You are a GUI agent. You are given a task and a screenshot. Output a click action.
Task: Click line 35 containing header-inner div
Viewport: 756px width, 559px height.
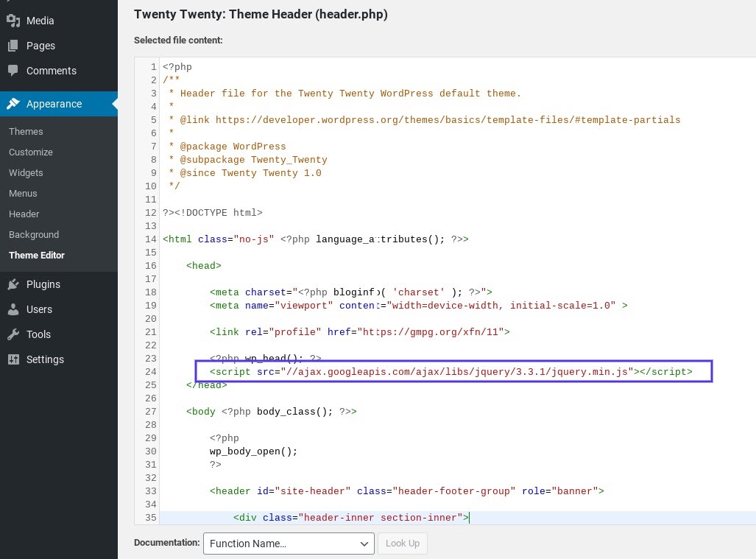(351, 518)
